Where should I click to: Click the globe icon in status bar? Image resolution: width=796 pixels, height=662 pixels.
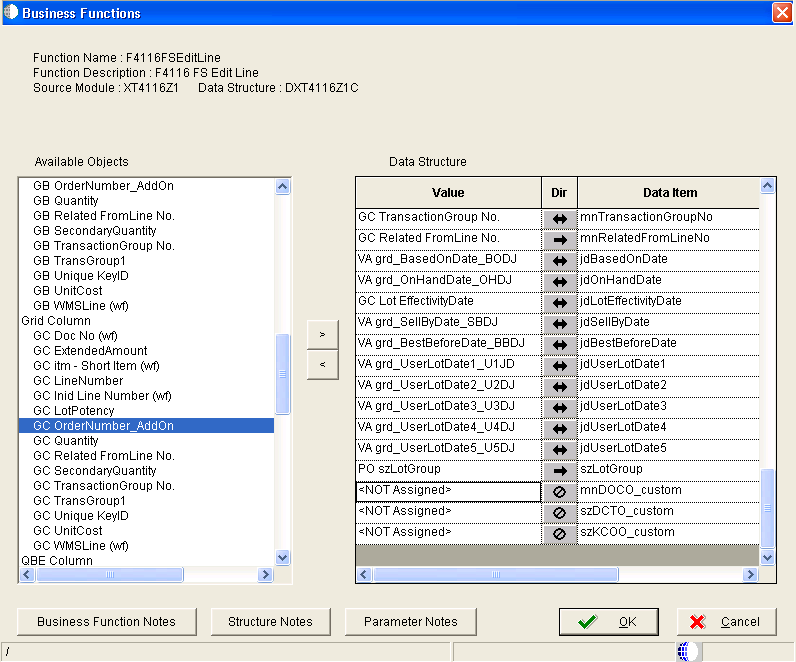[x=688, y=651]
